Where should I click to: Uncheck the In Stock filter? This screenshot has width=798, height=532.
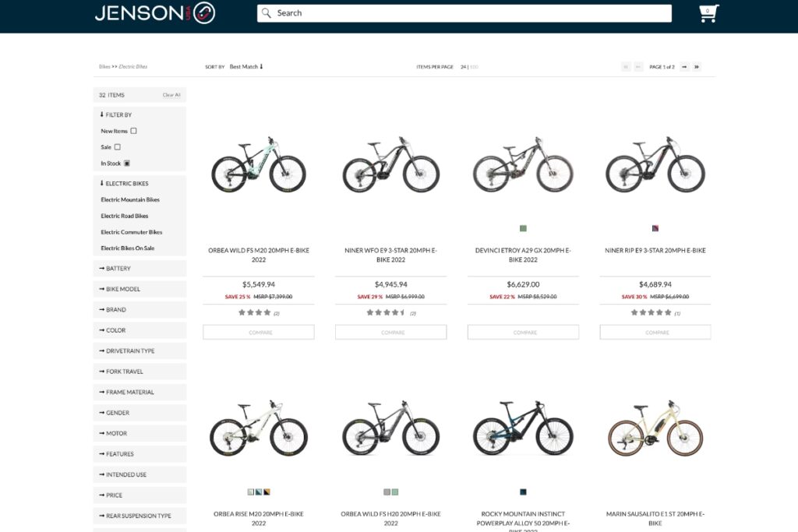click(127, 164)
